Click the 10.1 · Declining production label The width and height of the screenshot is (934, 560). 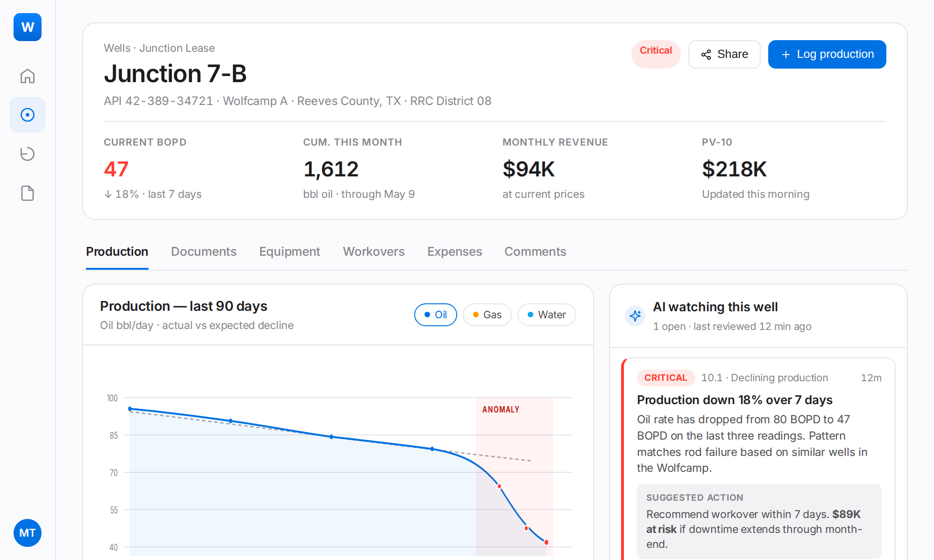(764, 378)
